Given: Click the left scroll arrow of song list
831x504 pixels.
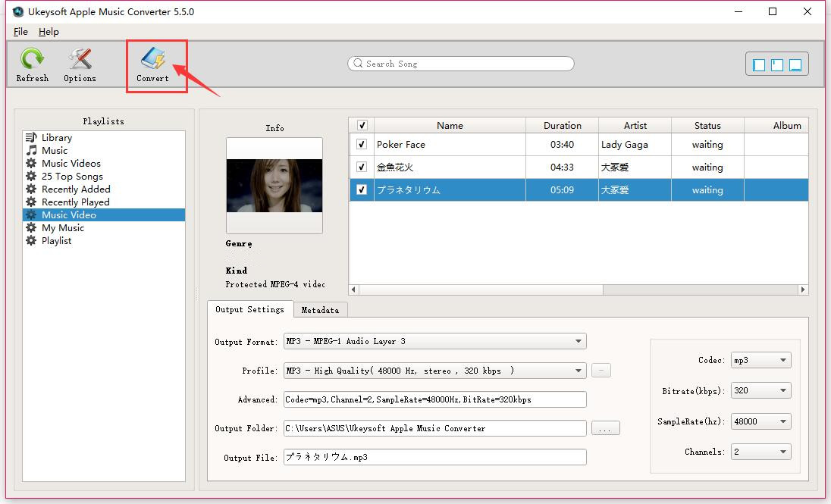Looking at the screenshot, I should tap(354, 290).
